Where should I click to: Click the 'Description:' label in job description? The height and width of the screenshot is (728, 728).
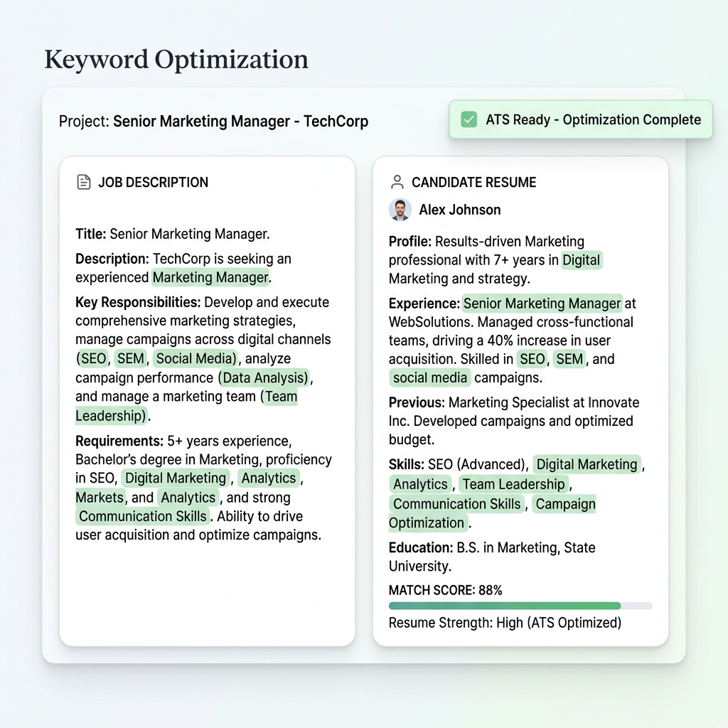112,259
